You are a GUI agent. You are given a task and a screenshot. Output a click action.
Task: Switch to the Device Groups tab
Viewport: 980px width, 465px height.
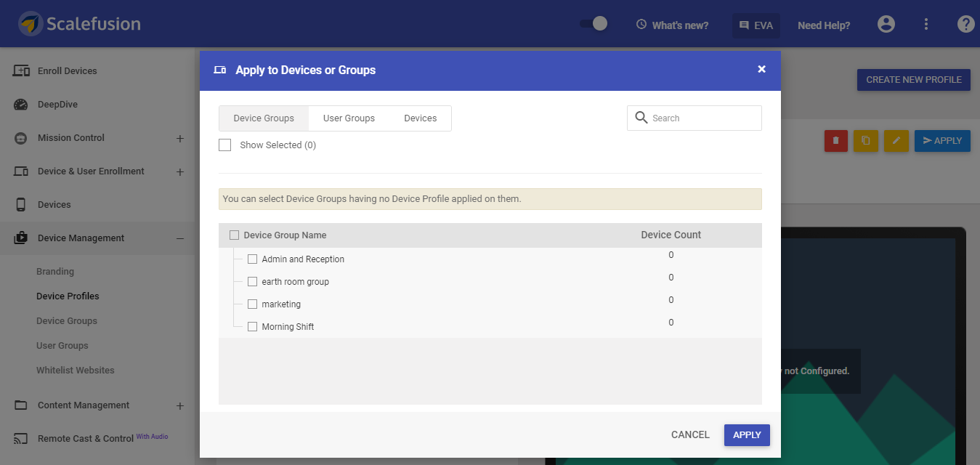(x=264, y=118)
